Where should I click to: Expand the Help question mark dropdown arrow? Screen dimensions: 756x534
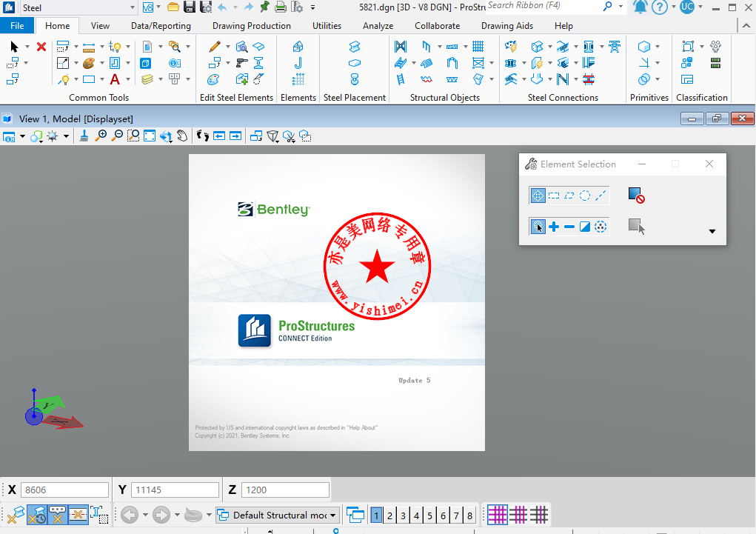674,7
